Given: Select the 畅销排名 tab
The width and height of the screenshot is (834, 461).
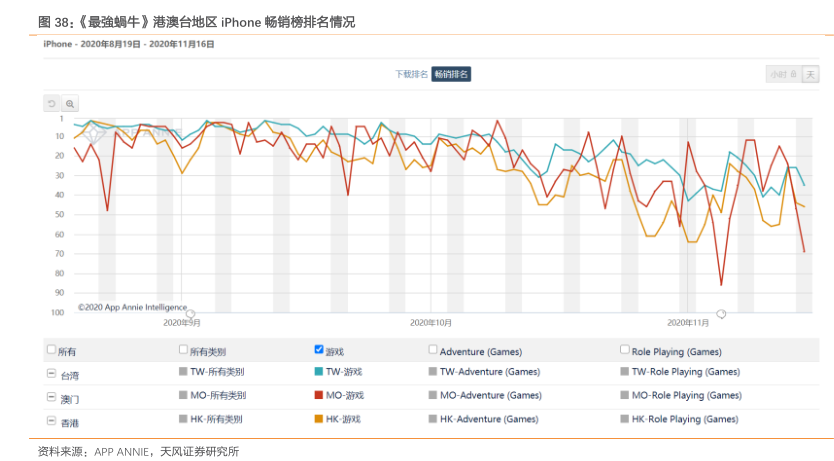Looking at the screenshot, I should pos(451,74).
